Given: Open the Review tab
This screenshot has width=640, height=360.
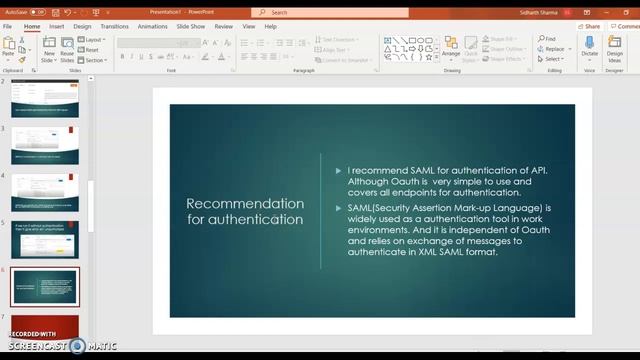Looking at the screenshot, I should 223,27.
